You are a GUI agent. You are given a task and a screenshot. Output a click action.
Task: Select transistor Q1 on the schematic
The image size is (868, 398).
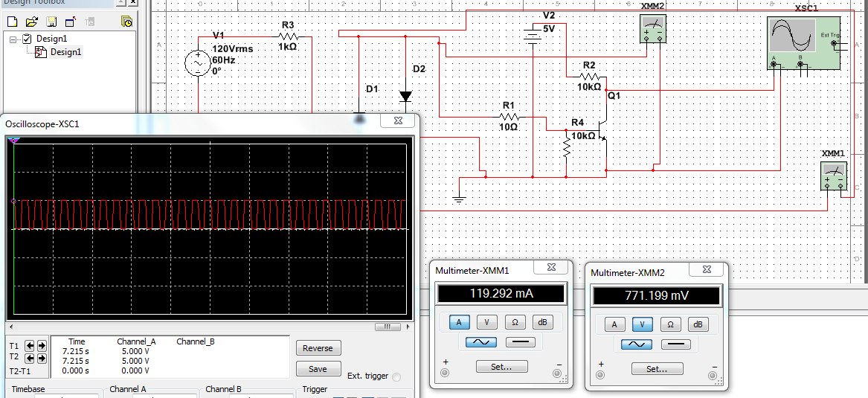pyautogui.click(x=604, y=131)
